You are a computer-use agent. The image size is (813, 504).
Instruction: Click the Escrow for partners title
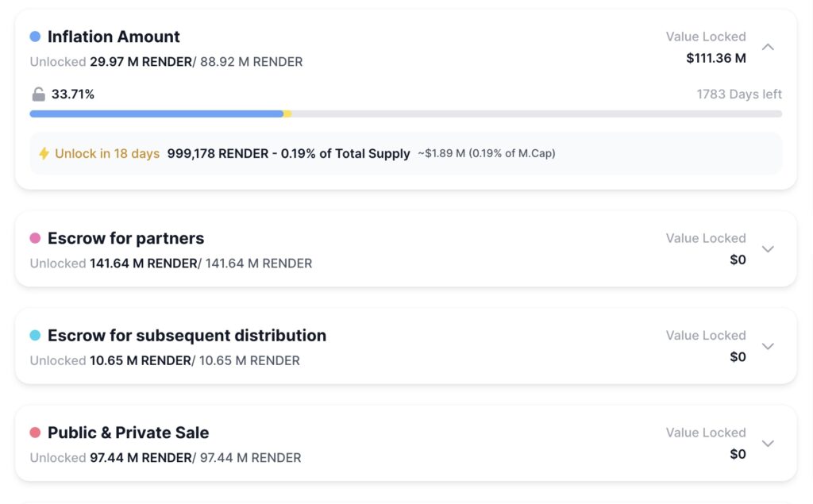pos(125,238)
